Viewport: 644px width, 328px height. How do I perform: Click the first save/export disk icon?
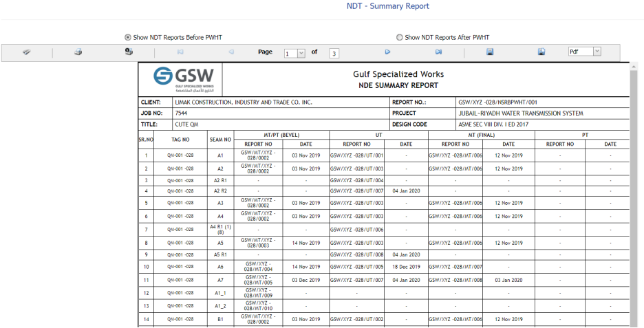(x=490, y=52)
